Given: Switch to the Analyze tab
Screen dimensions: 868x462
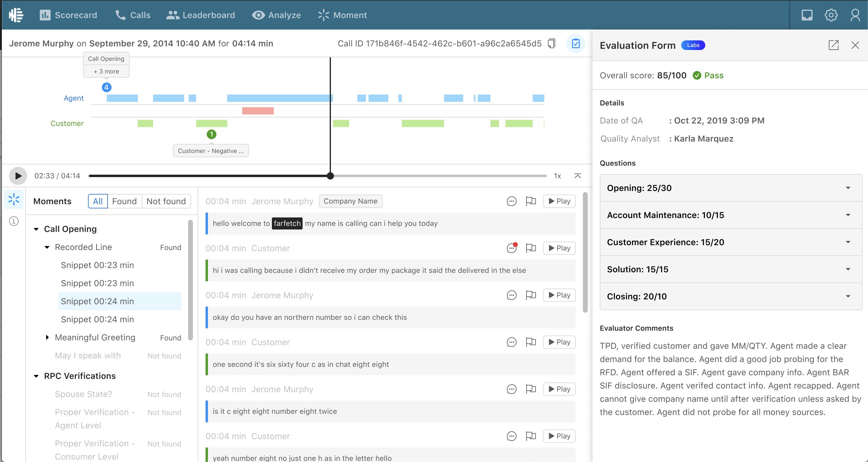Looking at the screenshot, I should click(x=277, y=15).
